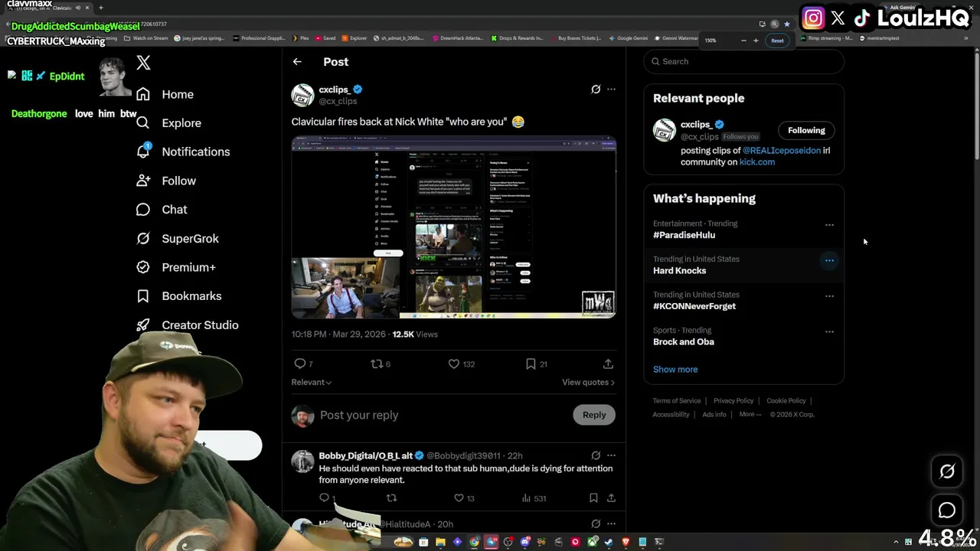Open more options on HialtitudeA reply

tap(611, 524)
